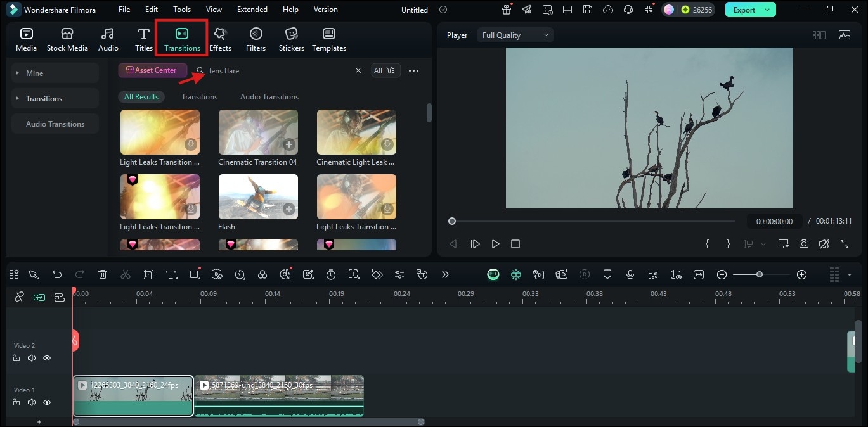Click the voiceover microphone icon

tap(630, 274)
